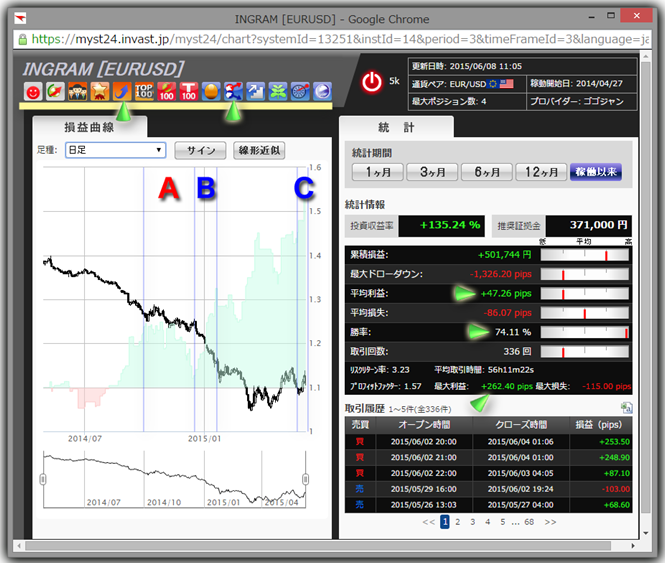Select trade row with -103.00 pips
The height and width of the screenshot is (563, 665).
coord(488,489)
